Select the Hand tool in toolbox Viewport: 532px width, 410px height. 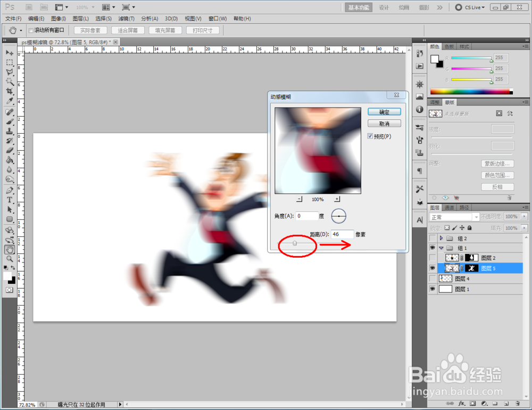[x=10, y=250]
